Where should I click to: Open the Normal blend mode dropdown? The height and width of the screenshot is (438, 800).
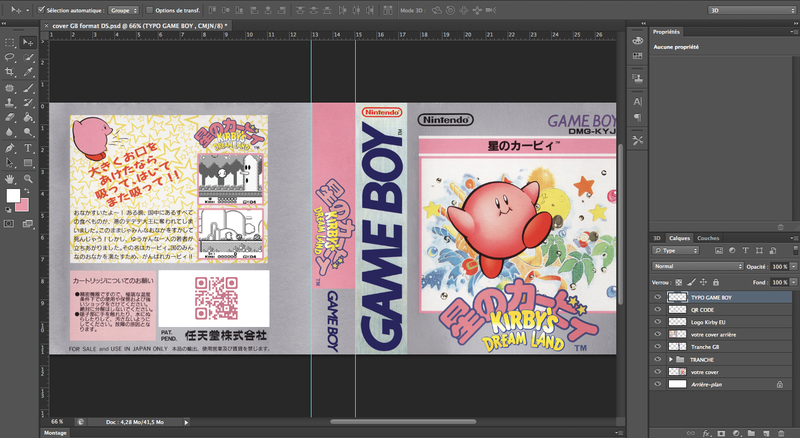tap(697, 266)
